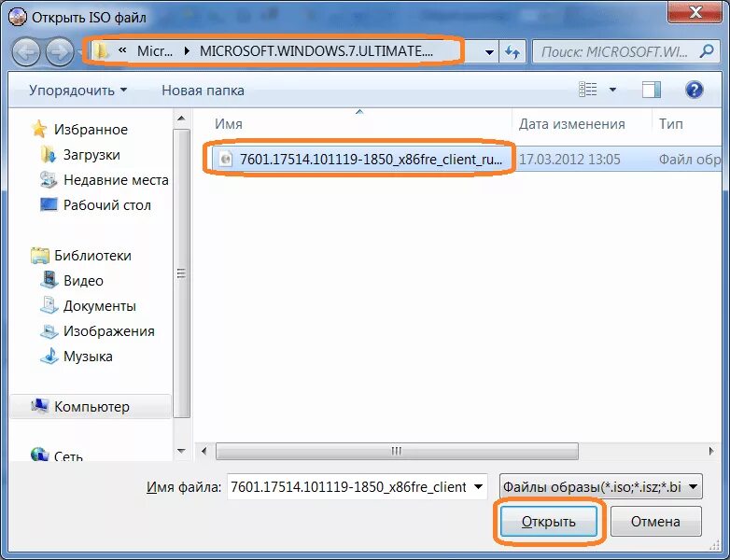Click the Back navigation arrow button

(x=25, y=52)
